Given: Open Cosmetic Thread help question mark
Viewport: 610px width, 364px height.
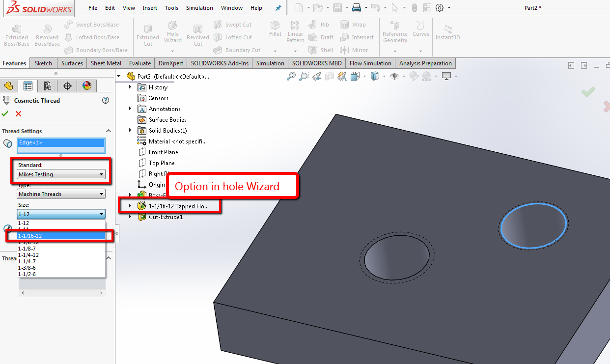Looking at the screenshot, I should coord(105,100).
